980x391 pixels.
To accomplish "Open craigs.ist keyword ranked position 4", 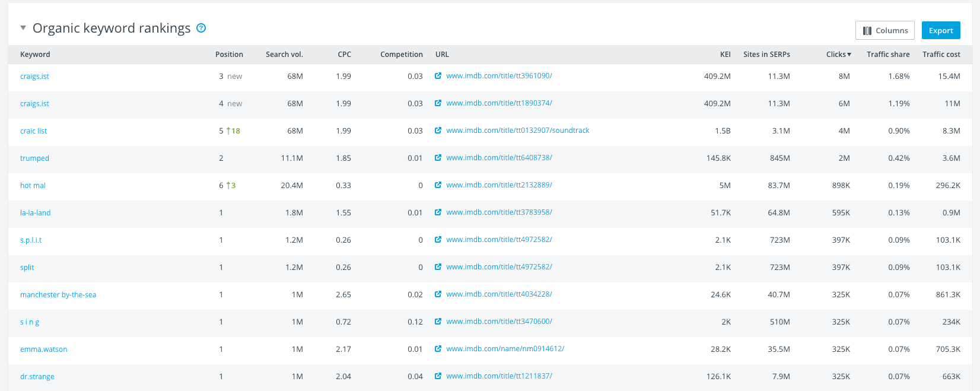I will tap(34, 103).
